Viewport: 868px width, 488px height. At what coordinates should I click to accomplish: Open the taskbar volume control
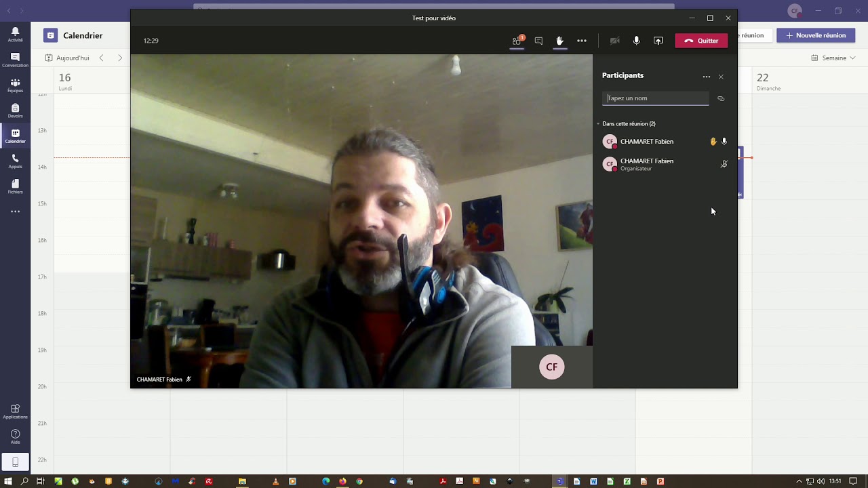[821, 481]
